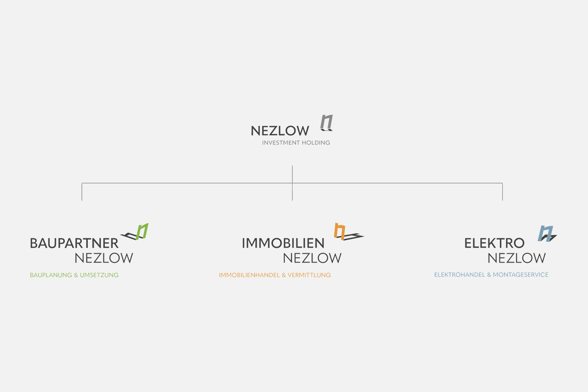Click NEZLOW text under IMMOBILIEN
This screenshot has width=588, height=392.
[x=312, y=258]
